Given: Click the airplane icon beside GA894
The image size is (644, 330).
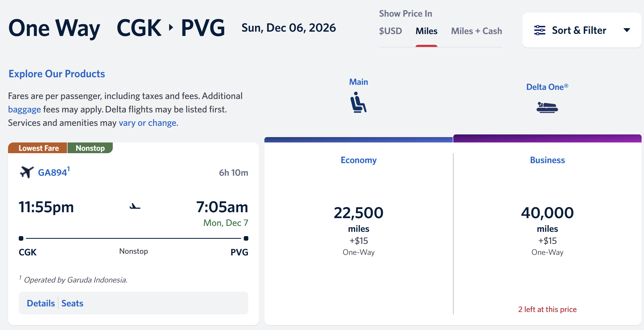Looking at the screenshot, I should pos(27,172).
